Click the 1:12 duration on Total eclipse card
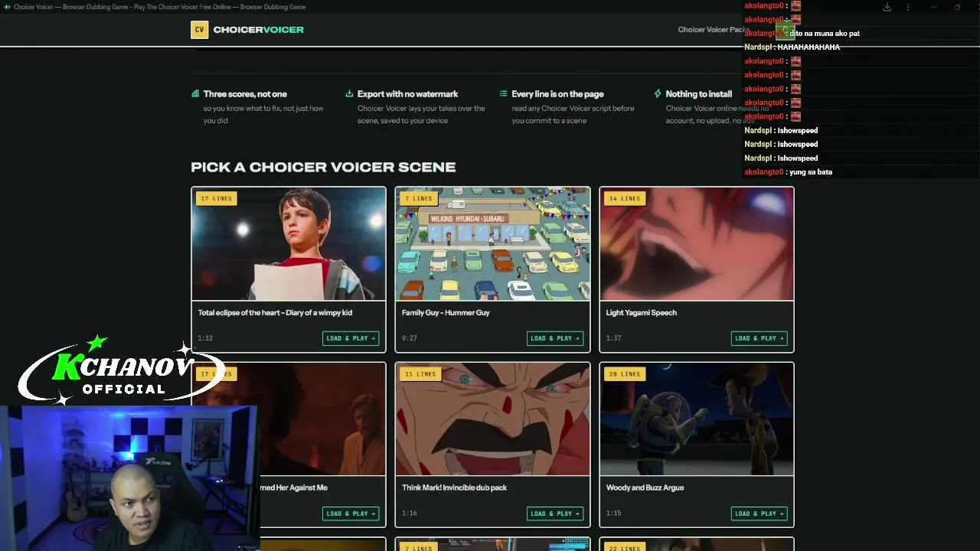The image size is (980, 551). click(205, 338)
